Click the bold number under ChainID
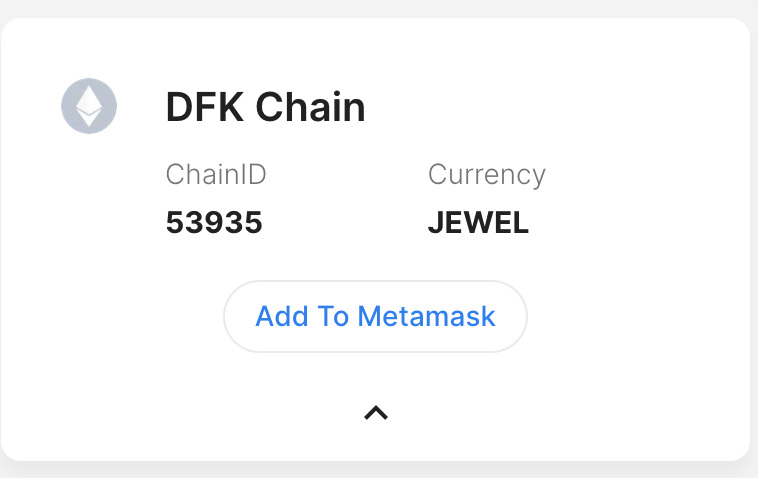This screenshot has height=478, width=758. (x=214, y=222)
